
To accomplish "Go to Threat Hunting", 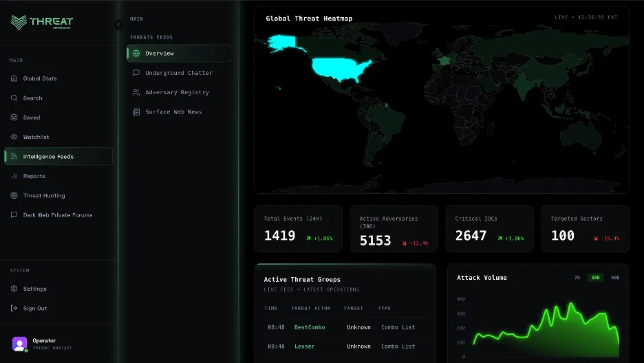I will [x=58, y=196].
